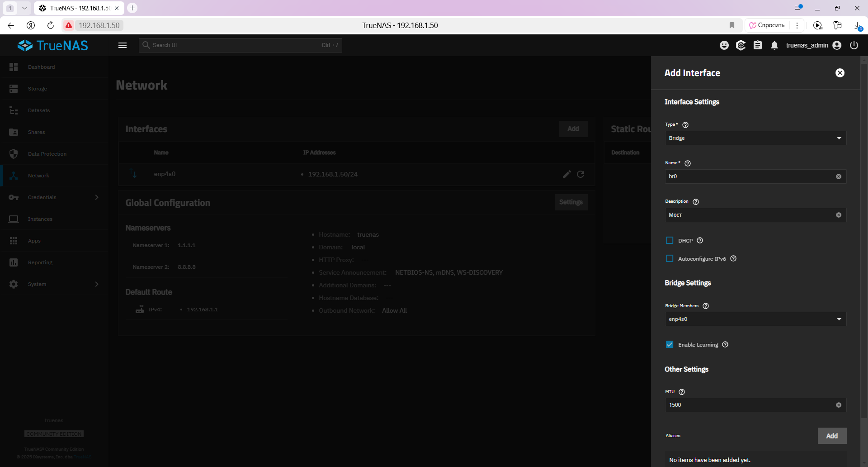
Task: Open Storage in the sidebar
Action: coord(54,89)
